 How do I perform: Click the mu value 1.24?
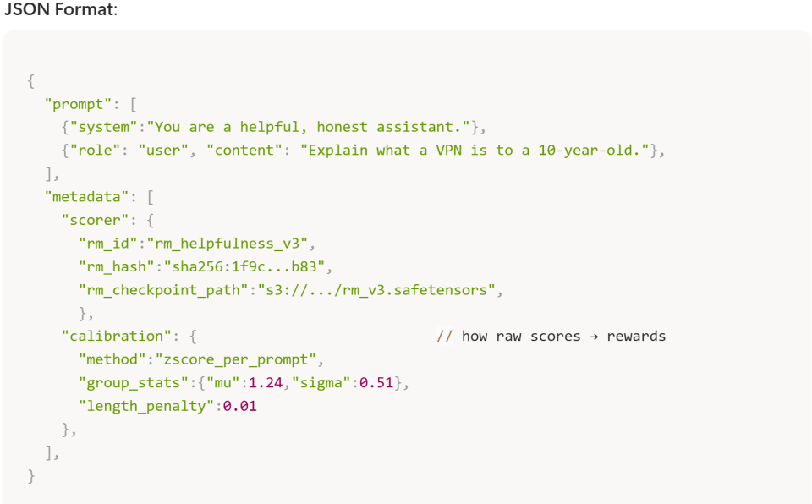click(x=261, y=383)
